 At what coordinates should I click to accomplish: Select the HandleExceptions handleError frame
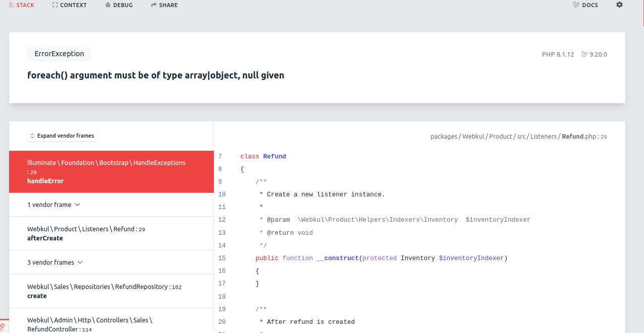point(111,172)
